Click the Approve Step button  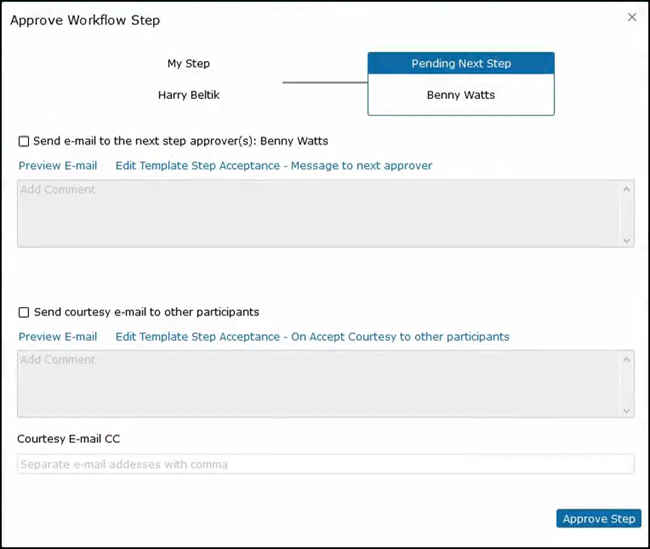tap(598, 519)
